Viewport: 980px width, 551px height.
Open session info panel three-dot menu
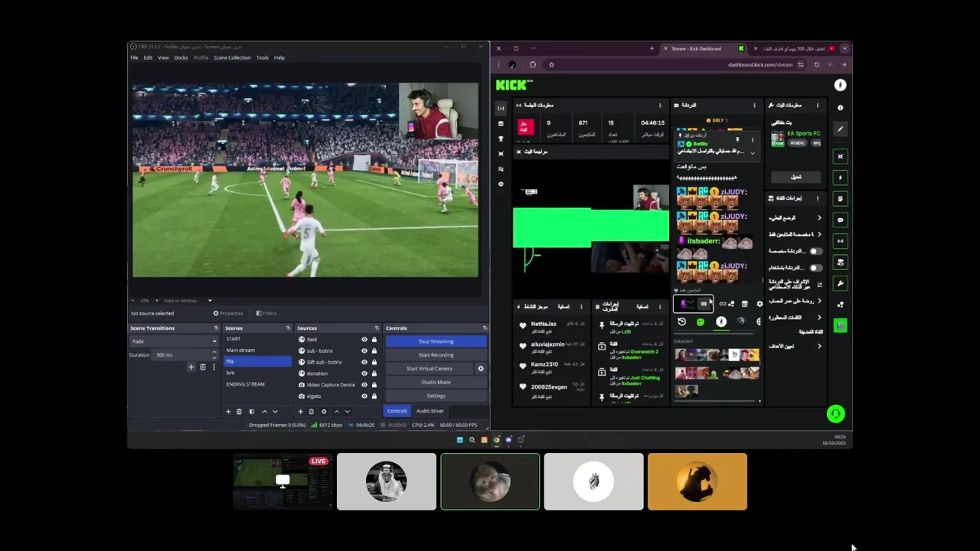click(660, 106)
